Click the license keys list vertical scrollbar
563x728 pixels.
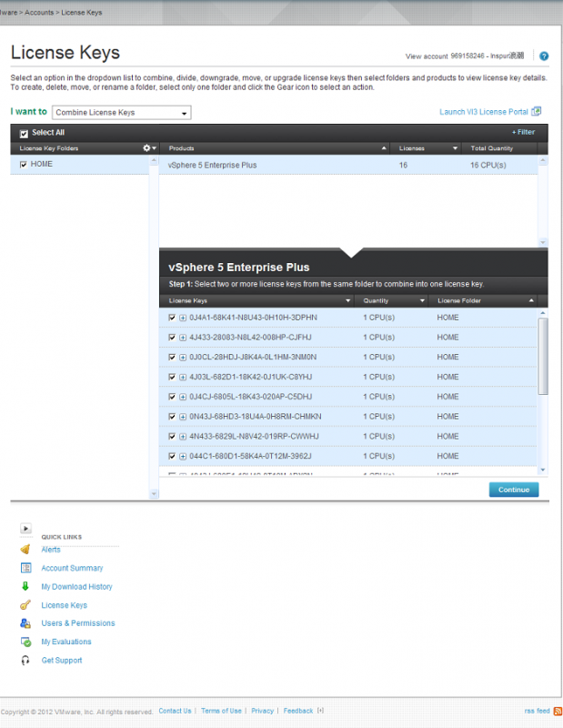tap(543, 355)
